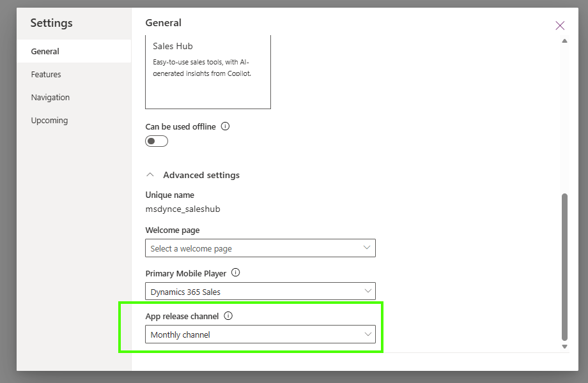Open the Upcoming settings tab

pos(49,121)
